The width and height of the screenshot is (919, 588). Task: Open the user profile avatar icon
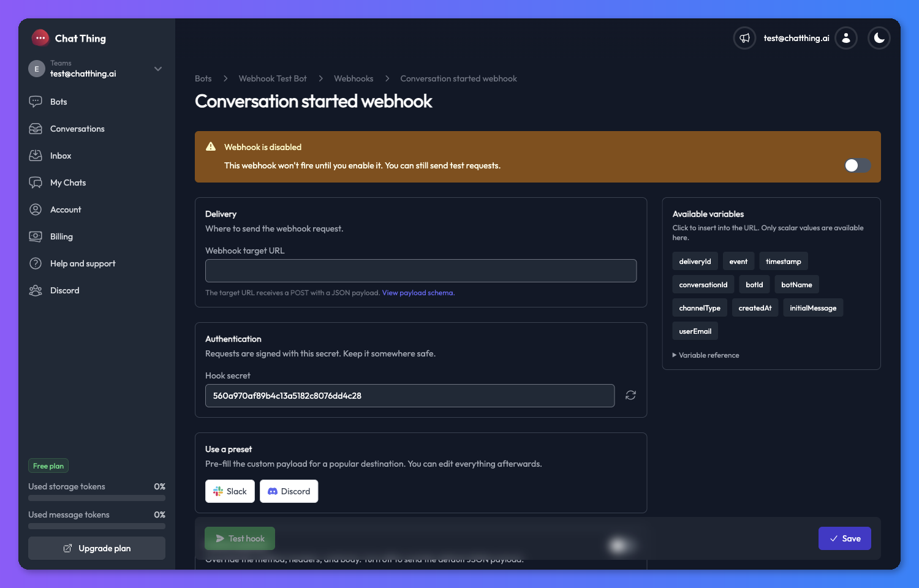[846, 38]
